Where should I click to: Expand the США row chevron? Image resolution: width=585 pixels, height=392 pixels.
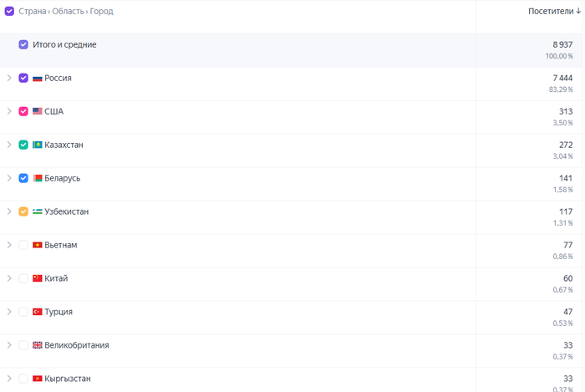pos(9,111)
